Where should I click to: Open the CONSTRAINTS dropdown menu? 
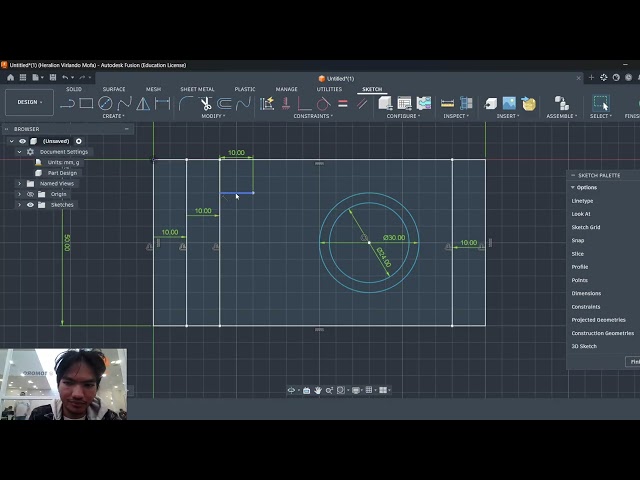(x=313, y=116)
